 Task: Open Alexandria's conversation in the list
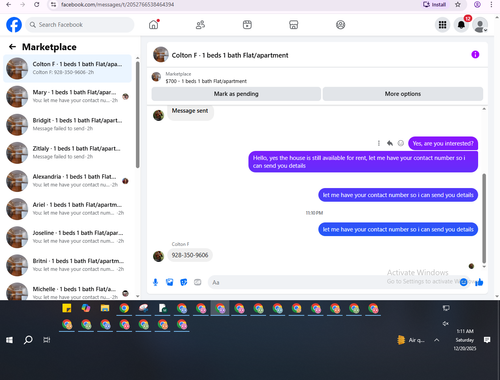(67, 181)
